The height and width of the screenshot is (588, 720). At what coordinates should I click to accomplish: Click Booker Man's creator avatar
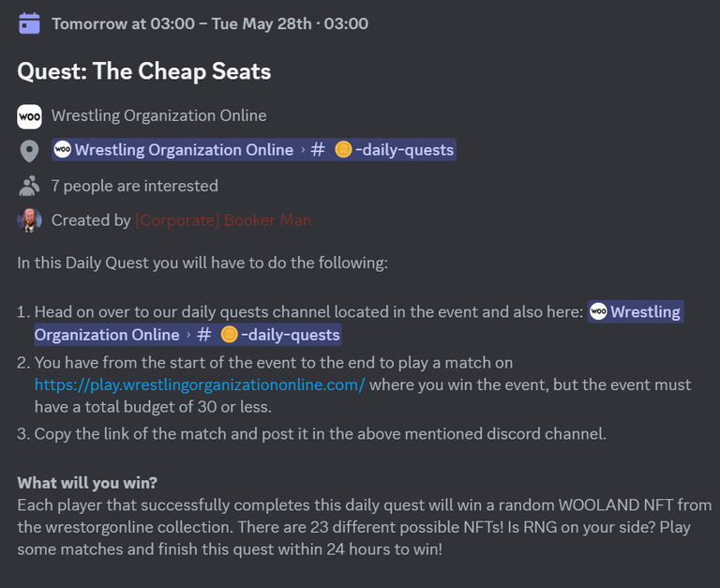[29, 220]
